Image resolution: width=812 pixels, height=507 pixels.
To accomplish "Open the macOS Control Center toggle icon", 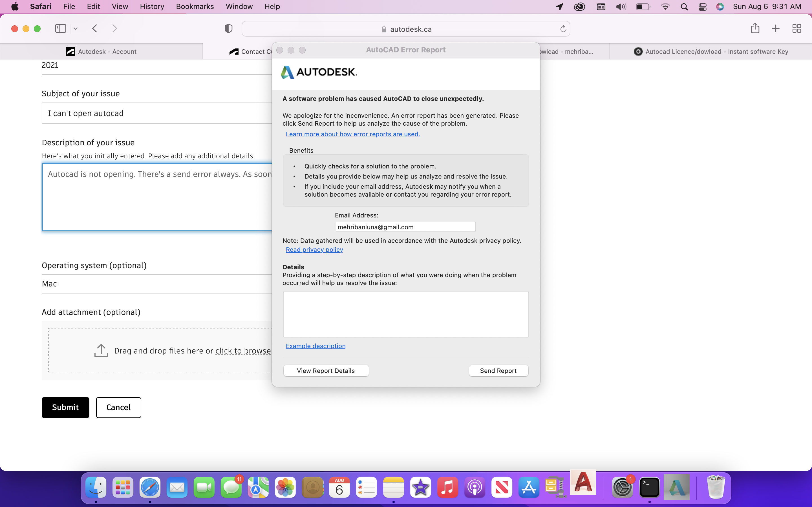I will coord(702,7).
